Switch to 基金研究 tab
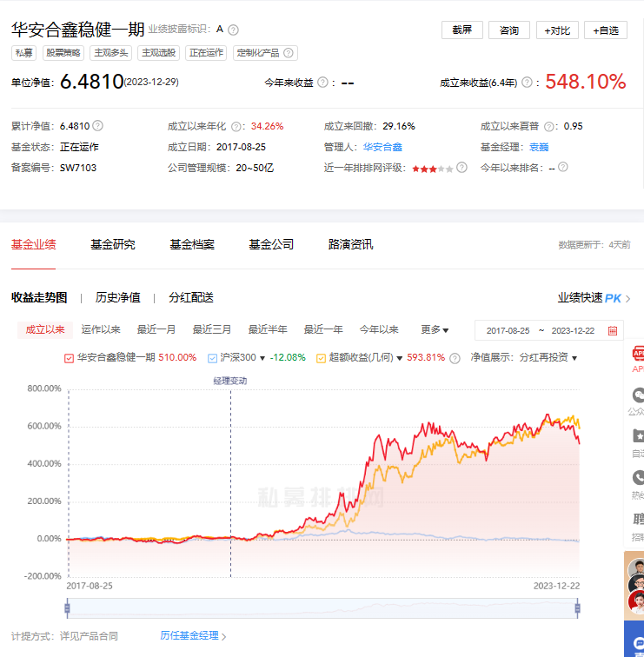 [x=113, y=244]
